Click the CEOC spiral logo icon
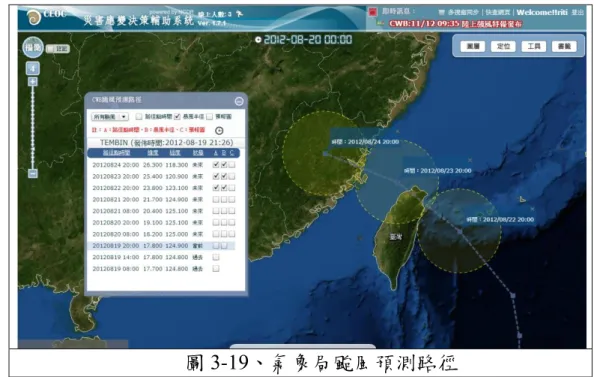The width and height of the screenshot is (594, 377). coord(34,17)
